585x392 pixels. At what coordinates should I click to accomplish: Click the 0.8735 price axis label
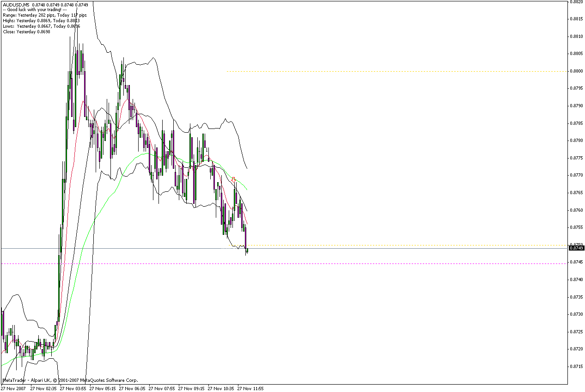[576, 297]
